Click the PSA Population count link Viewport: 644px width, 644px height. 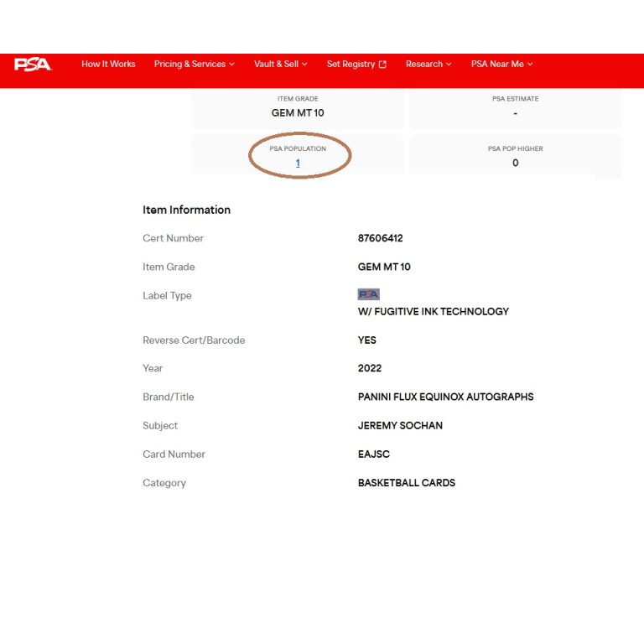click(x=298, y=164)
